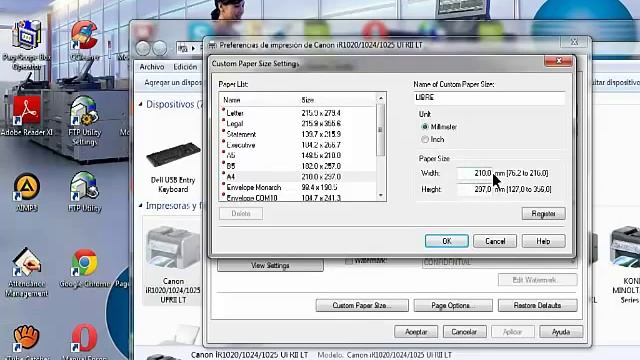Click the Size column header in Paper List

tap(338, 100)
